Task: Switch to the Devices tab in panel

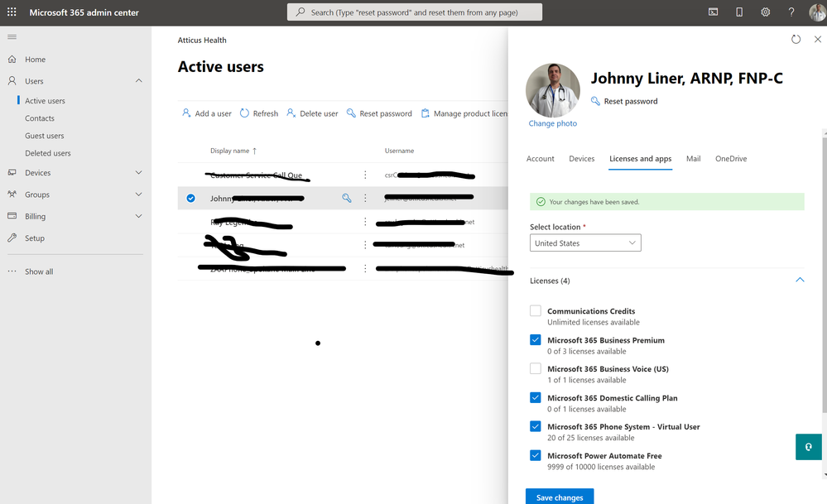Action: click(x=582, y=159)
